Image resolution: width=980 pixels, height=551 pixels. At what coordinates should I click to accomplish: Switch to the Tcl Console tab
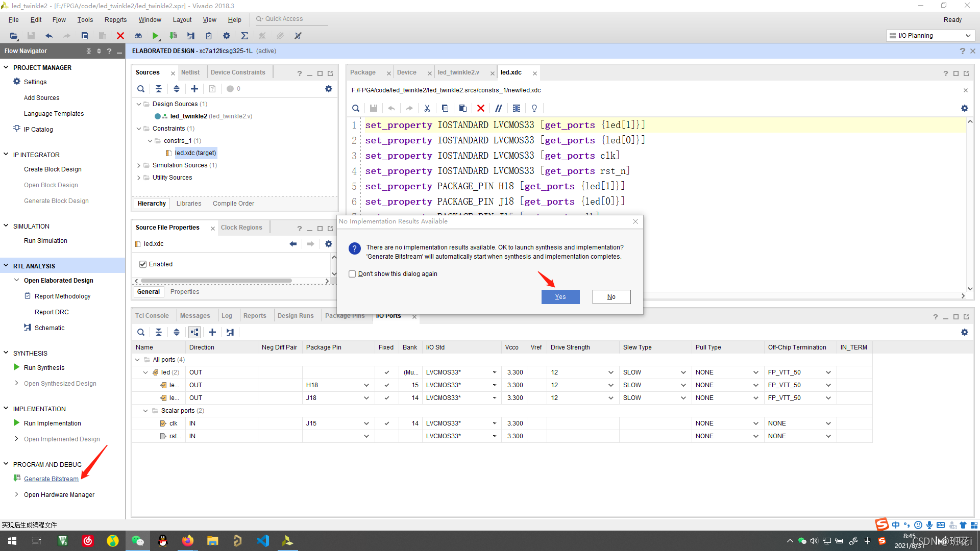pos(152,316)
